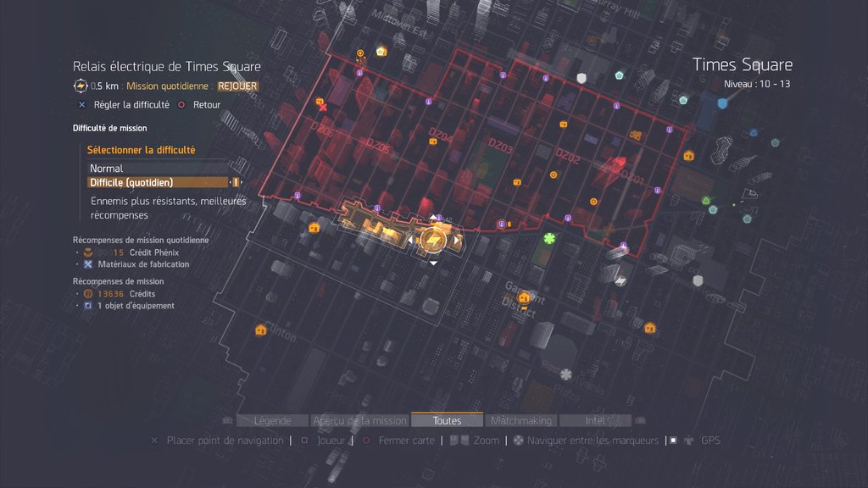Click the Mission quotidienne label
868x488 pixels.
click(x=167, y=86)
